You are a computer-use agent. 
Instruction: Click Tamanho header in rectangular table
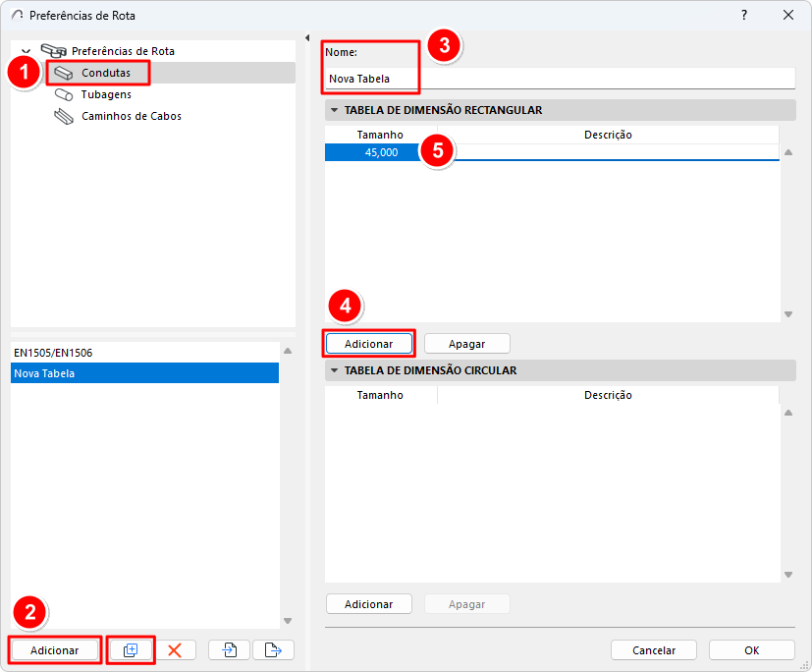(380, 135)
